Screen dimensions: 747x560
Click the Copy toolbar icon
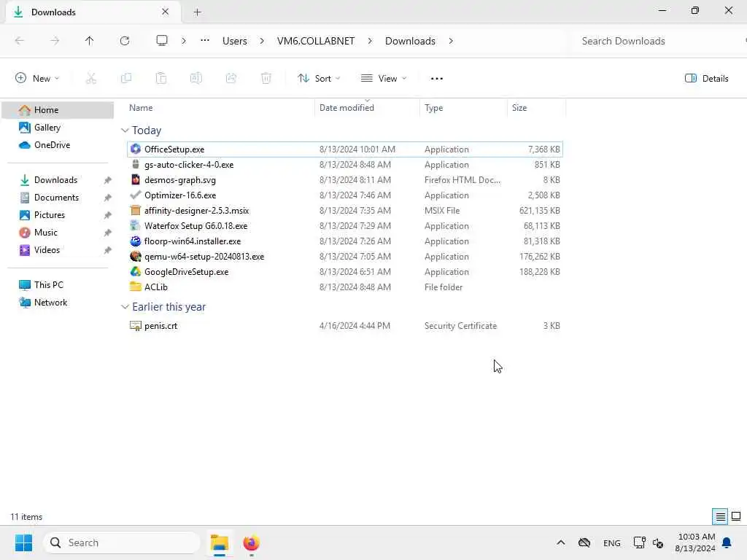coord(126,79)
